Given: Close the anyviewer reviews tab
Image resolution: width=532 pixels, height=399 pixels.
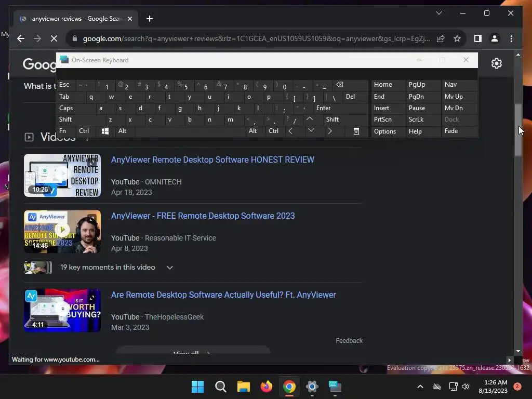Looking at the screenshot, I should [x=129, y=19].
